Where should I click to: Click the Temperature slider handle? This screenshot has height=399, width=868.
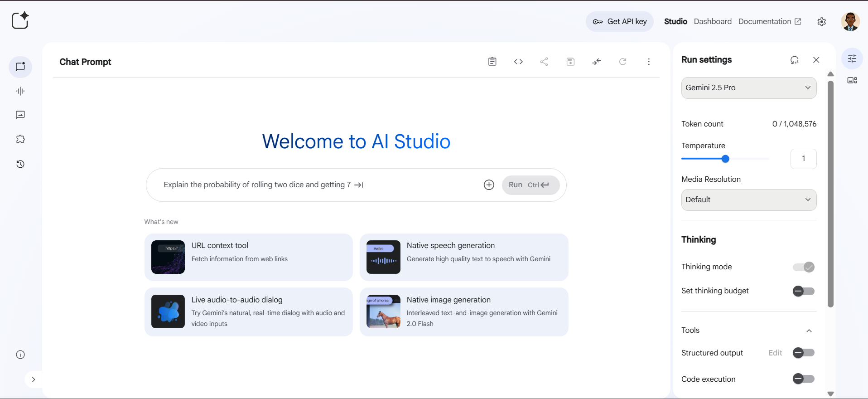[725, 159]
